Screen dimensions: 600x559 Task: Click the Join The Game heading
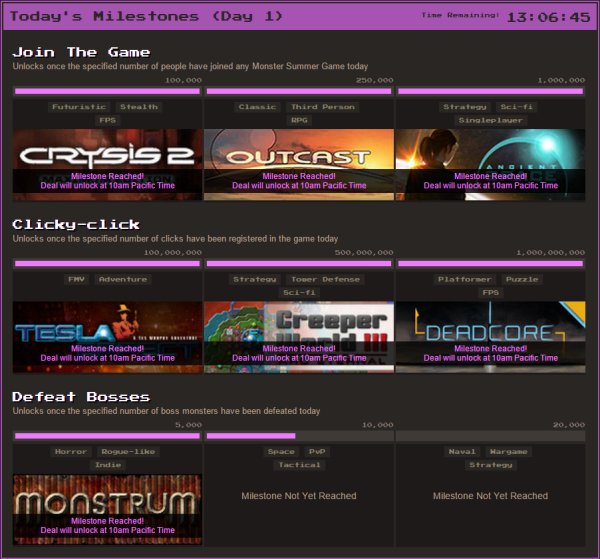81,52
